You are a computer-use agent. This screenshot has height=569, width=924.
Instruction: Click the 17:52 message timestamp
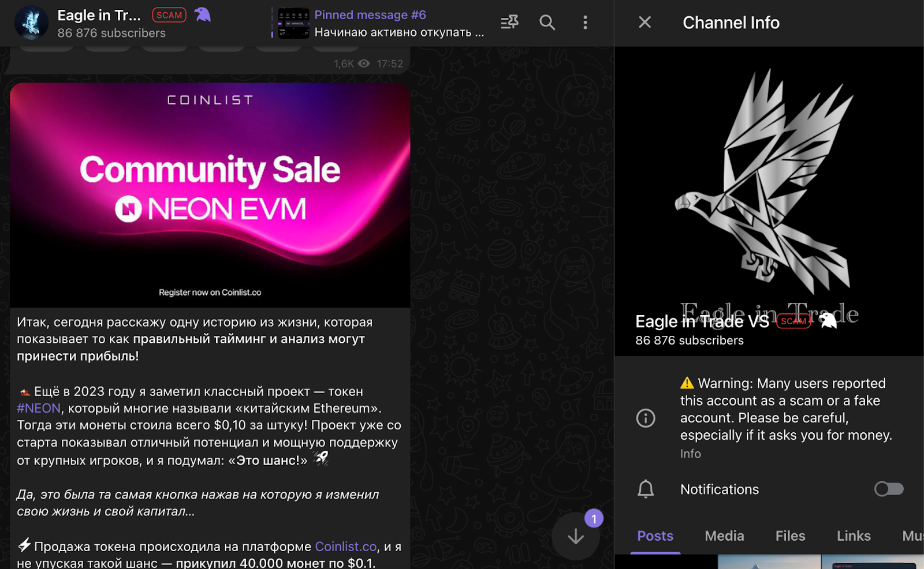[390, 63]
